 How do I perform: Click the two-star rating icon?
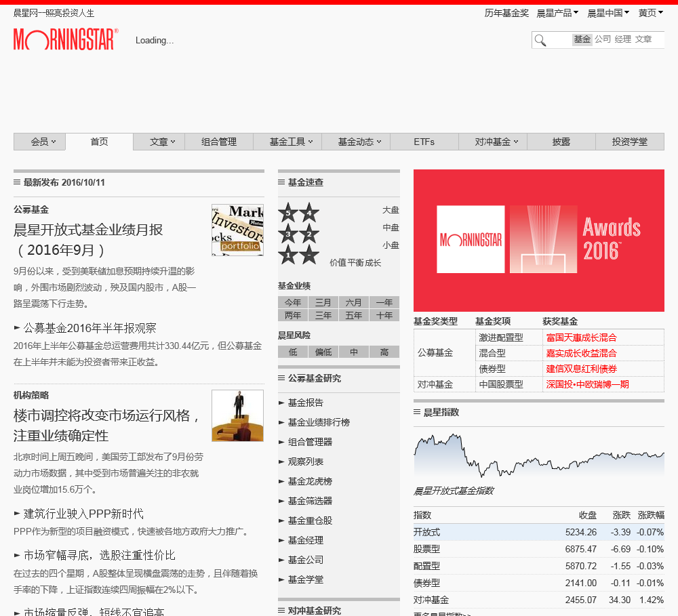pyautogui.click(x=309, y=234)
